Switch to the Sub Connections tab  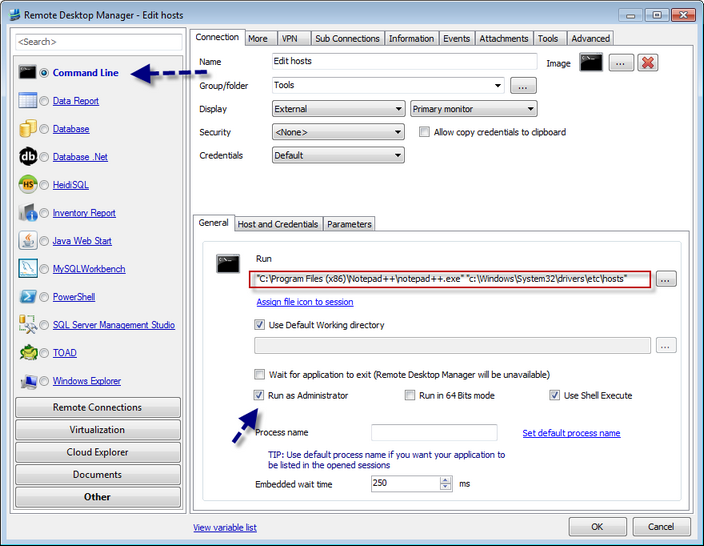(346, 38)
